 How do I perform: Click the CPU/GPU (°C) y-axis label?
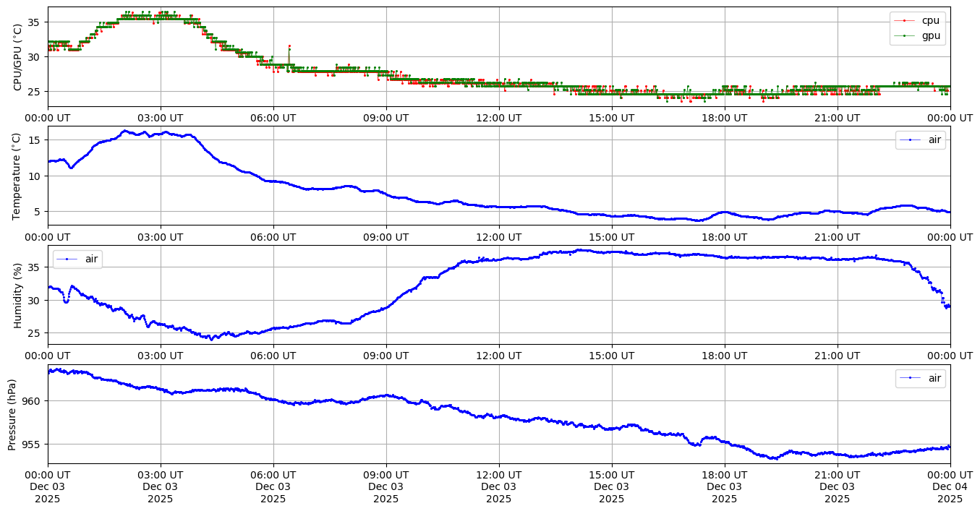[18, 57]
